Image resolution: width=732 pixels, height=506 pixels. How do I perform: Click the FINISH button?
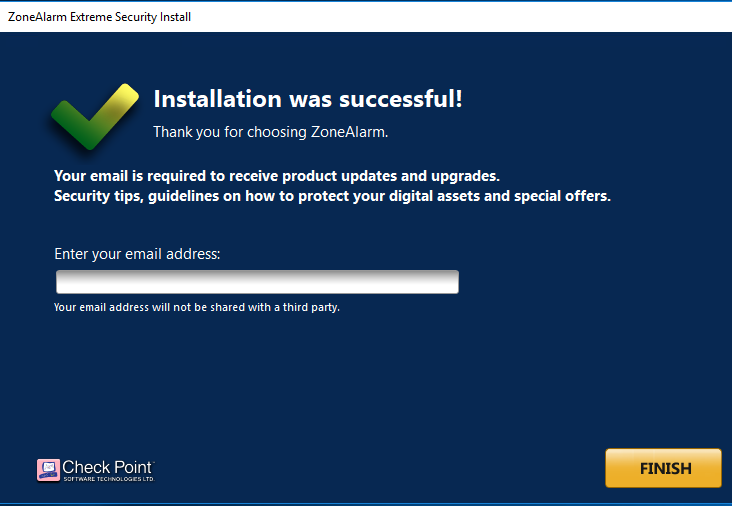pos(663,468)
